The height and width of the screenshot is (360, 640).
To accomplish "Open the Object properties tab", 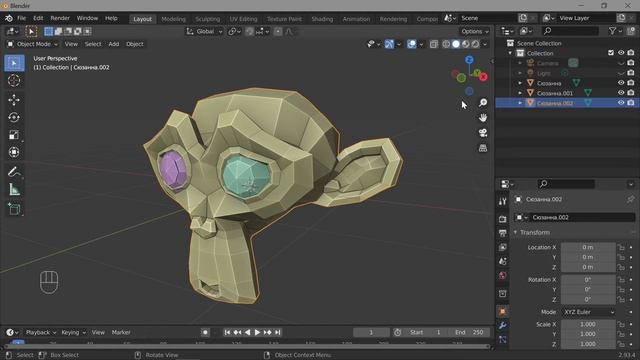I will [x=502, y=311].
